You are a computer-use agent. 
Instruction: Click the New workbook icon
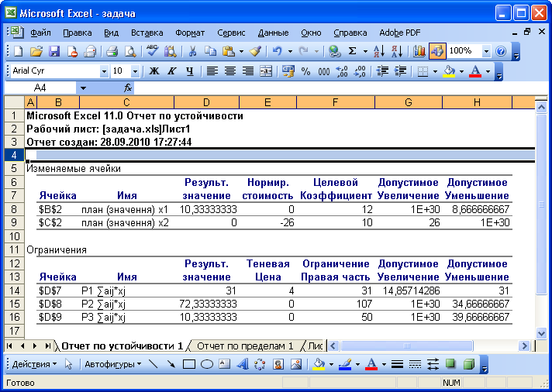(18, 51)
